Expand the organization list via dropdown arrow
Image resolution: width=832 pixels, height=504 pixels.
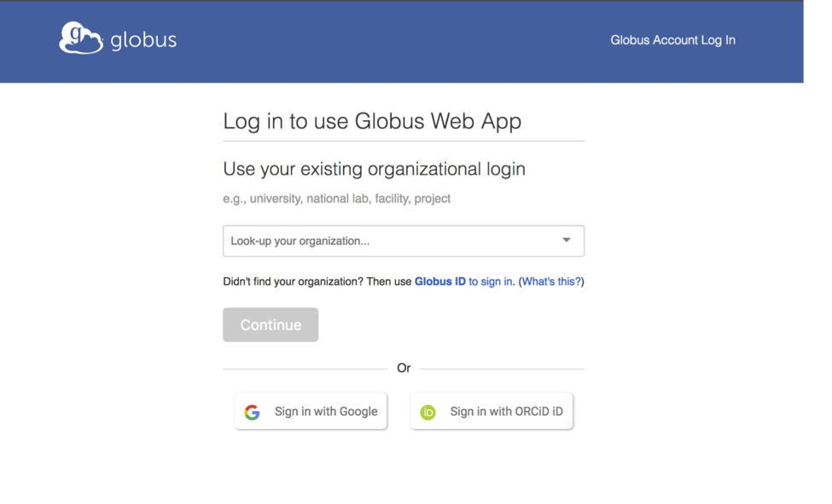click(x=567, y=240)
